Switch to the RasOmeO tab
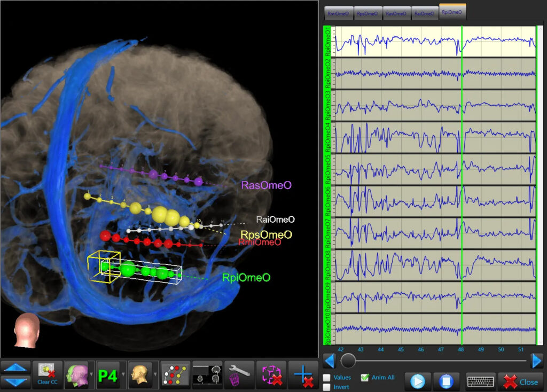 pos(396,13)
